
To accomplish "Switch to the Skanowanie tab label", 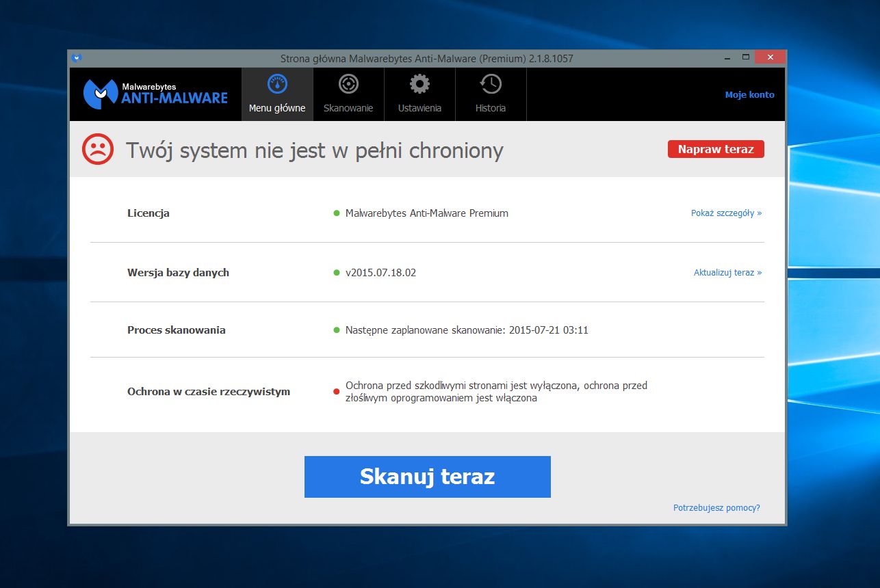I will (x=348, y=108).
